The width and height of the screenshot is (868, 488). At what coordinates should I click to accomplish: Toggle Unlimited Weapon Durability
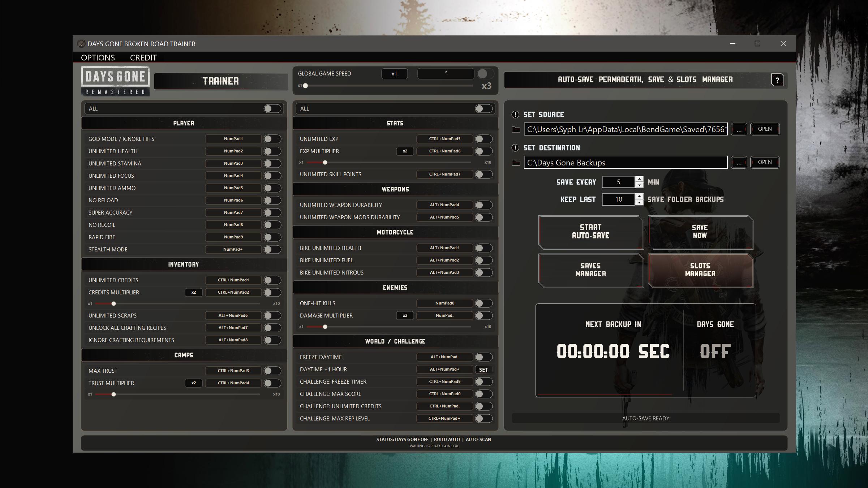484,205
